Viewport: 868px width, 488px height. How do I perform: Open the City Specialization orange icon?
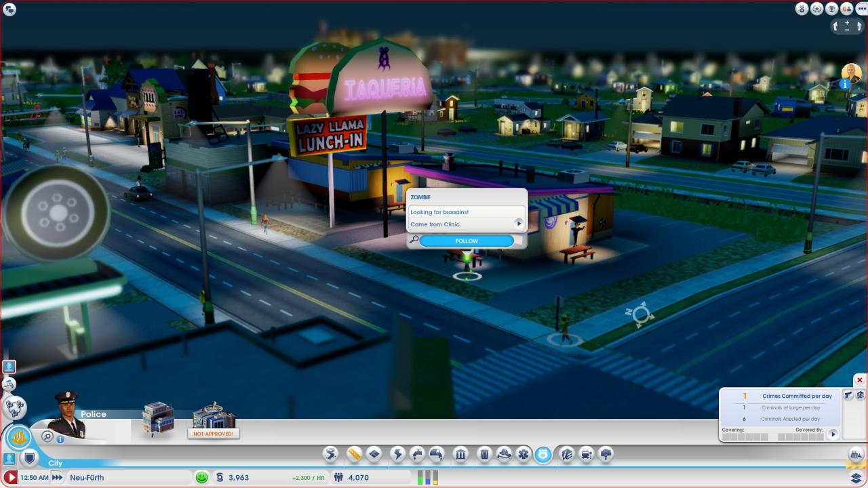pos(19,436)
